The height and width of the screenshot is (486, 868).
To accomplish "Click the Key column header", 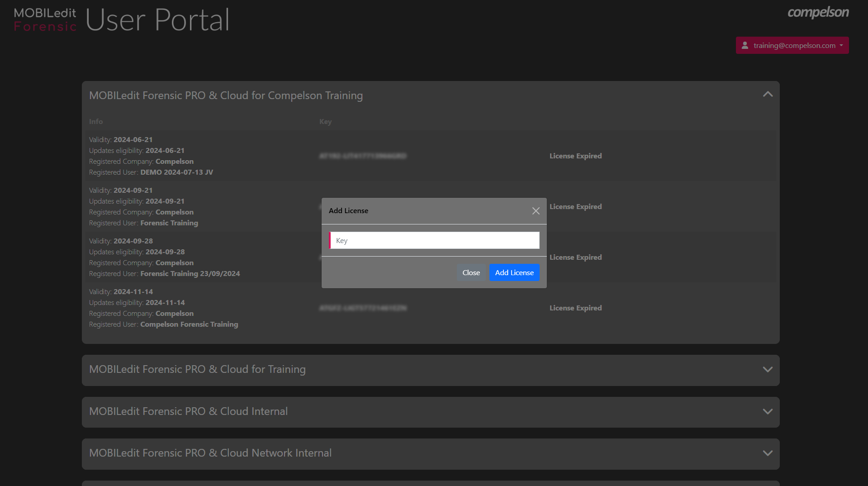I will coord(325,122).
